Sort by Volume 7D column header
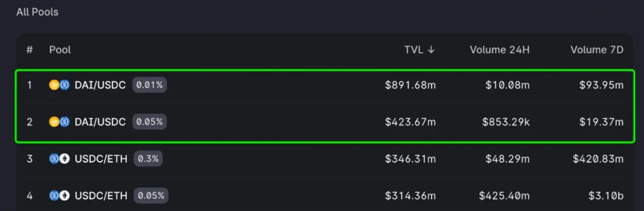This screenshot has height=211, width=644. tap(597, 50)
